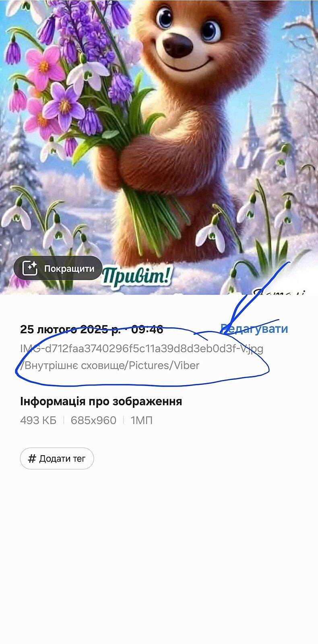Click the # hash icon before Додати тег
Image resolution: width=318 pixels, height=644 pixels.
[x=32, y=458]
